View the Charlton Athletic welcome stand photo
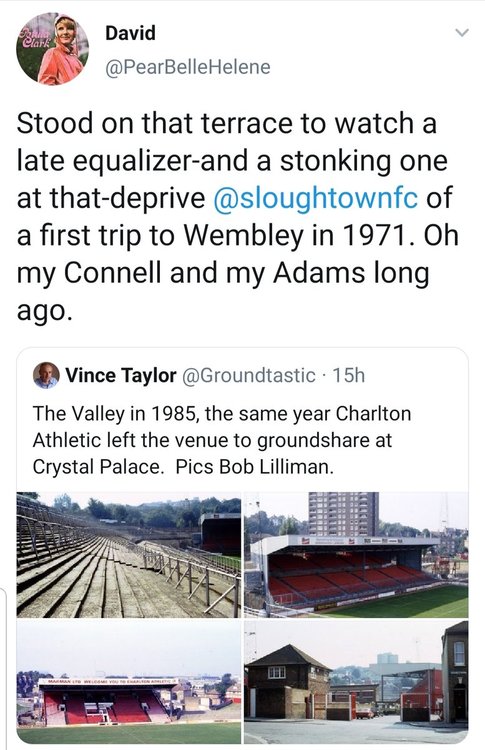 pyautogui.click(x=129, y=682)
